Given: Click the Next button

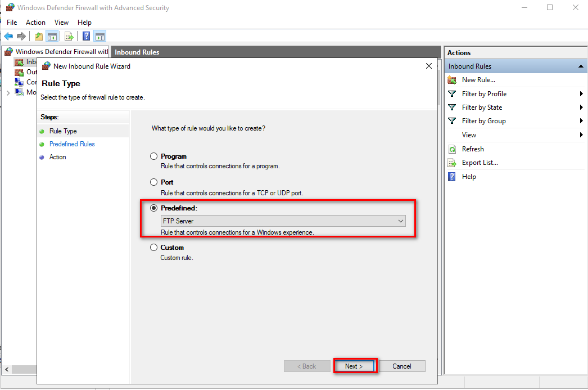Looking at the screenshot, I should point(354,366).
